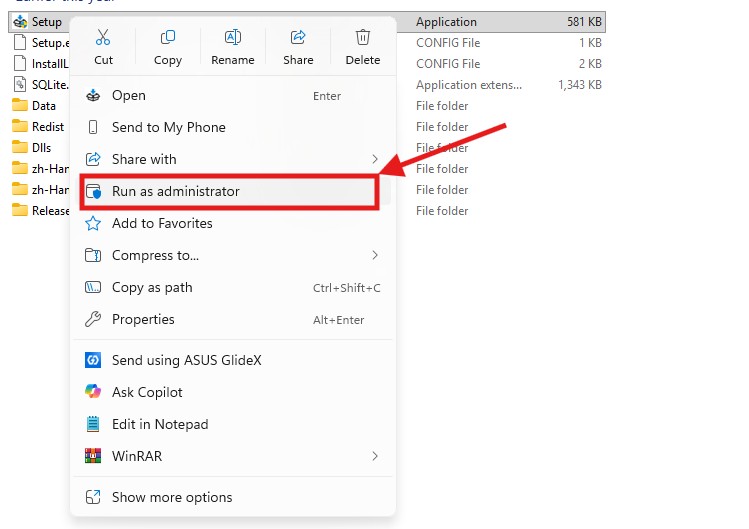The height and width of the screenshot is (529, 749).
Task: Click the Compress to zip folder icon
Action: 93,255
